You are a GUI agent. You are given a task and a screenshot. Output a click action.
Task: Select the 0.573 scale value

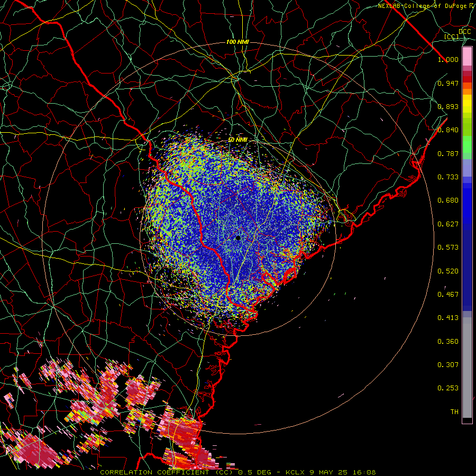point(448,247)
